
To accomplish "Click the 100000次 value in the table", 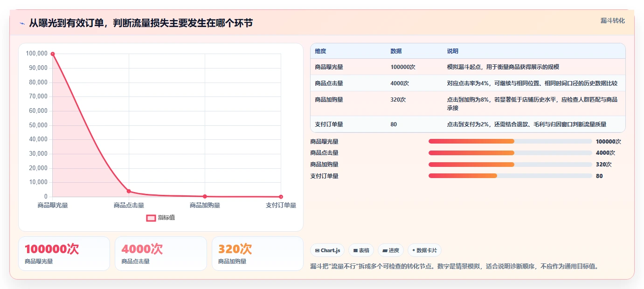I will click(x=402, y=67).
